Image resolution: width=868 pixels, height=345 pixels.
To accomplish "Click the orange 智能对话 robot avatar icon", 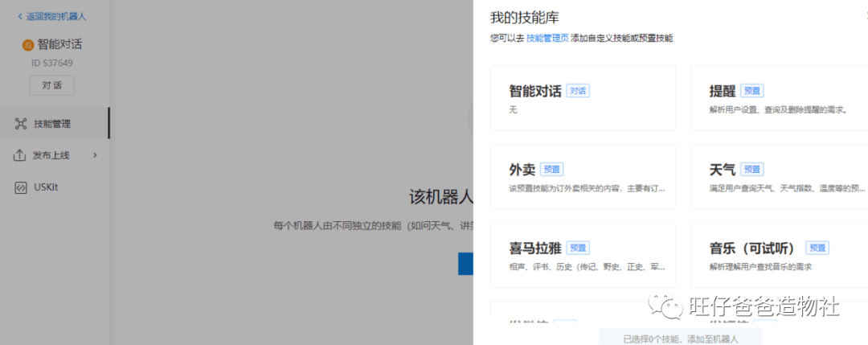I will click(28, 45).
